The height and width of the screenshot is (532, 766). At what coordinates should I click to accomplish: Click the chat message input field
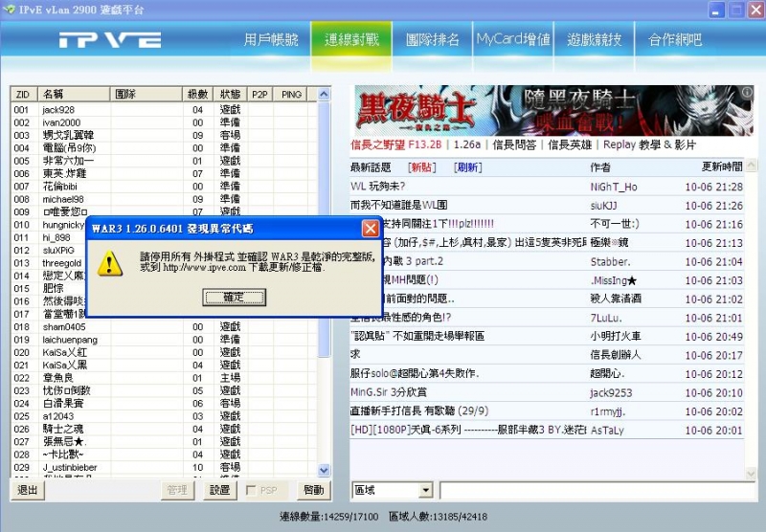point(597,490)
